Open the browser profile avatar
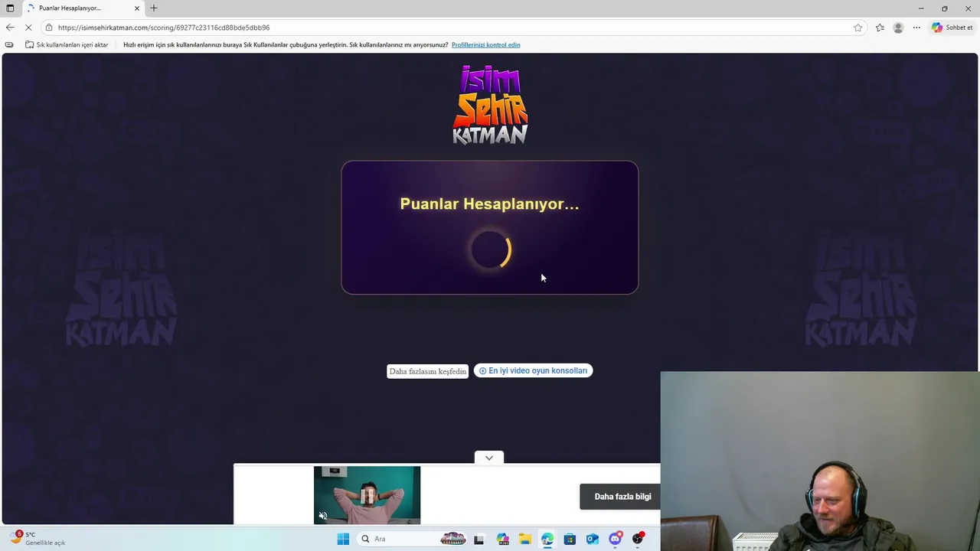 point(898,28)
